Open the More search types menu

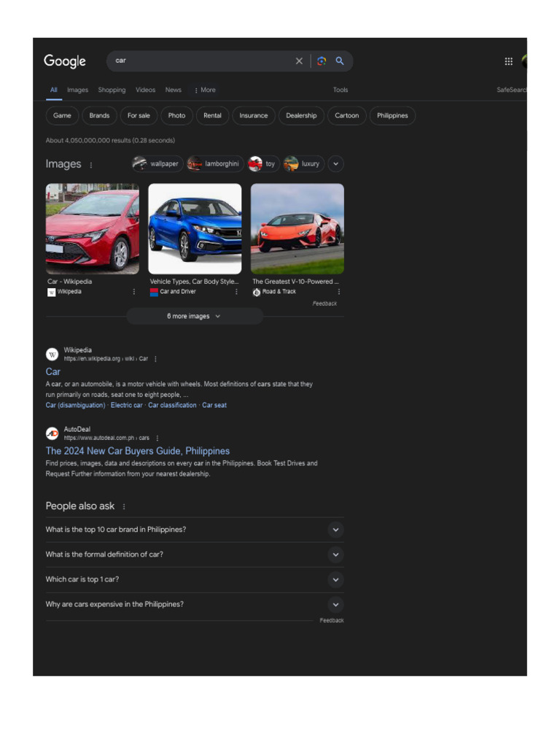coord(205,90)
